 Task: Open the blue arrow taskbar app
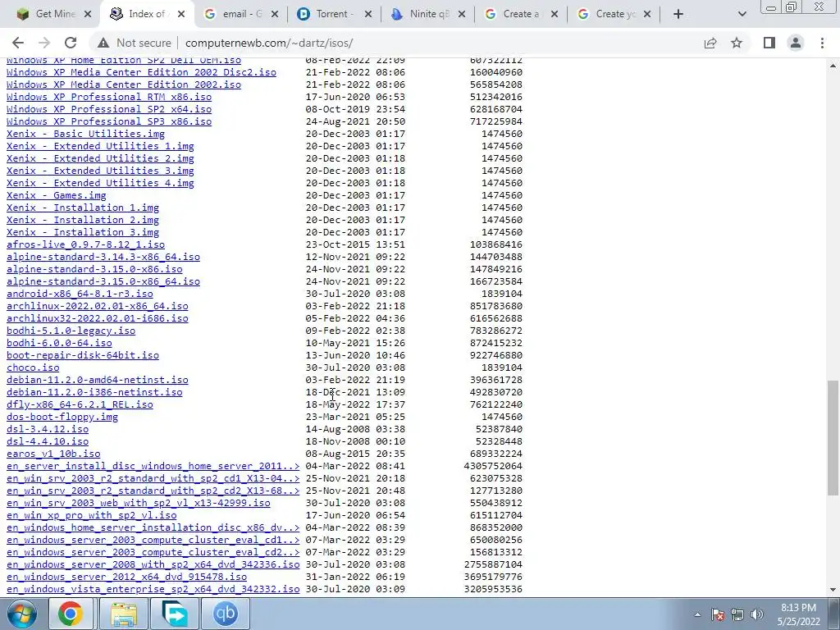[x=176, y=614]
